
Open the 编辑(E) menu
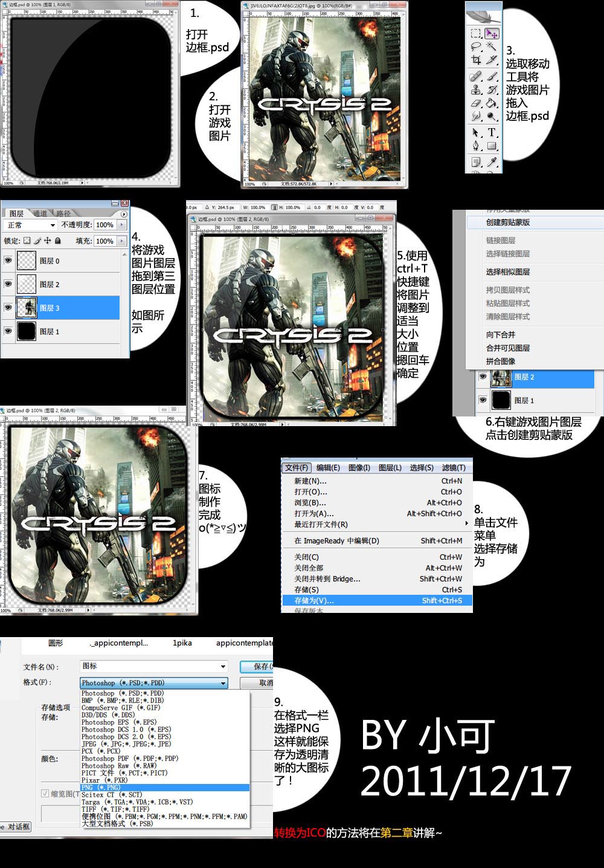coord(328,468)
